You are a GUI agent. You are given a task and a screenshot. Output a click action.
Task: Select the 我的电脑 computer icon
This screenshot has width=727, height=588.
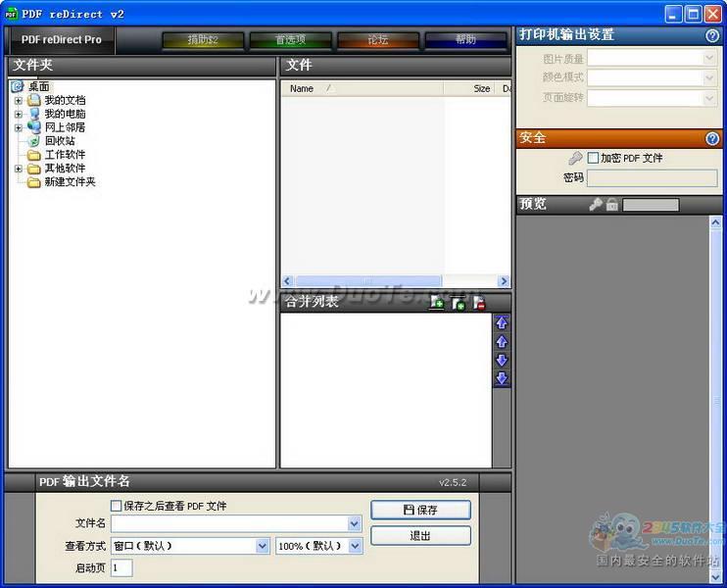click(34, 114)
